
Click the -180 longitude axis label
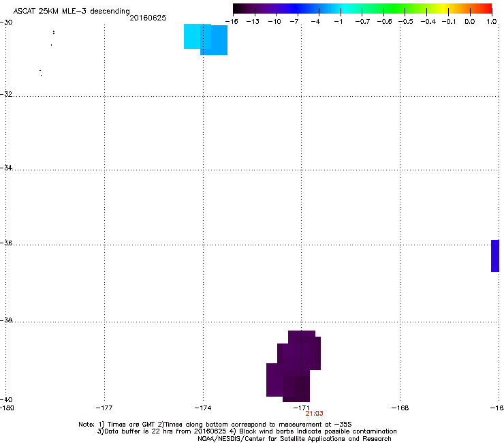pos(7,408)
